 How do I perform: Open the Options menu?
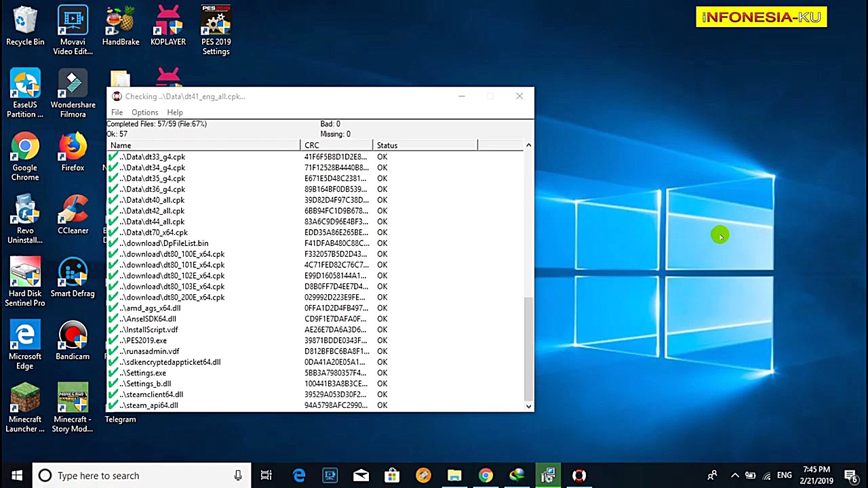pos(144,112)
